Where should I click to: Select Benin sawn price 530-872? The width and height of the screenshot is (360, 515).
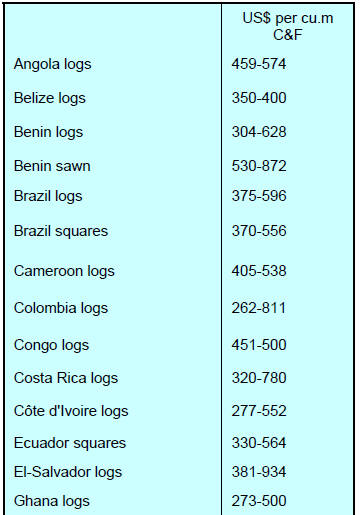pyautogui.click(x=259, y=166)
